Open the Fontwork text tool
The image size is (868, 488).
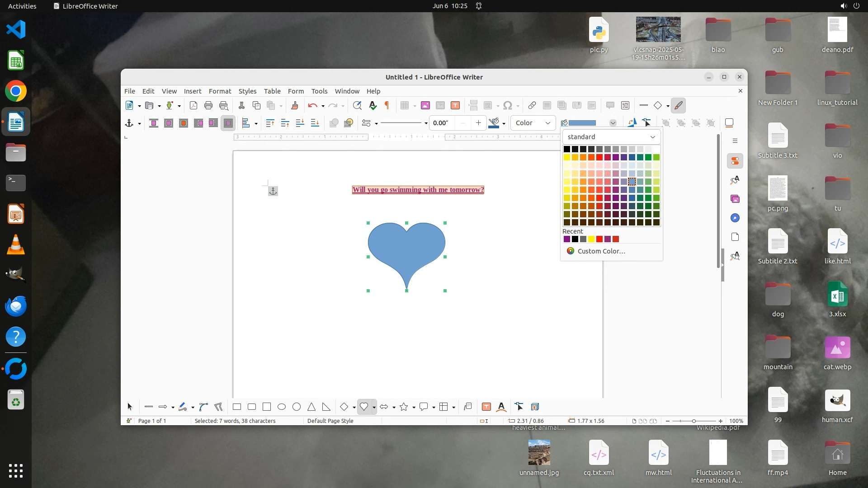point(501,407)
